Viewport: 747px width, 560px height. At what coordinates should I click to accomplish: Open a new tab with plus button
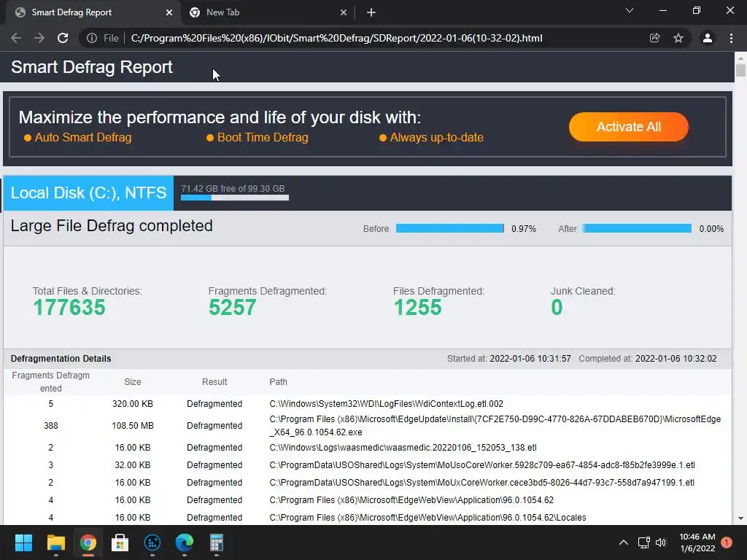[x=371, y=12]
